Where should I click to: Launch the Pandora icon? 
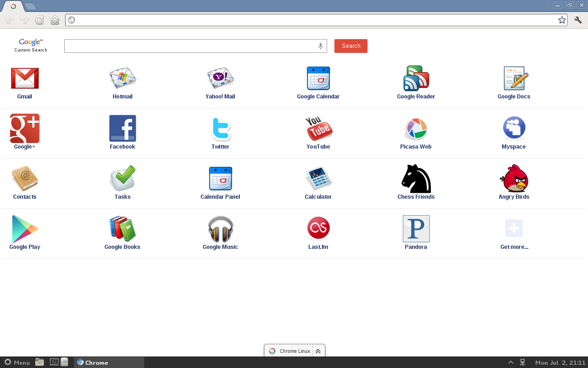pos(416,229)
